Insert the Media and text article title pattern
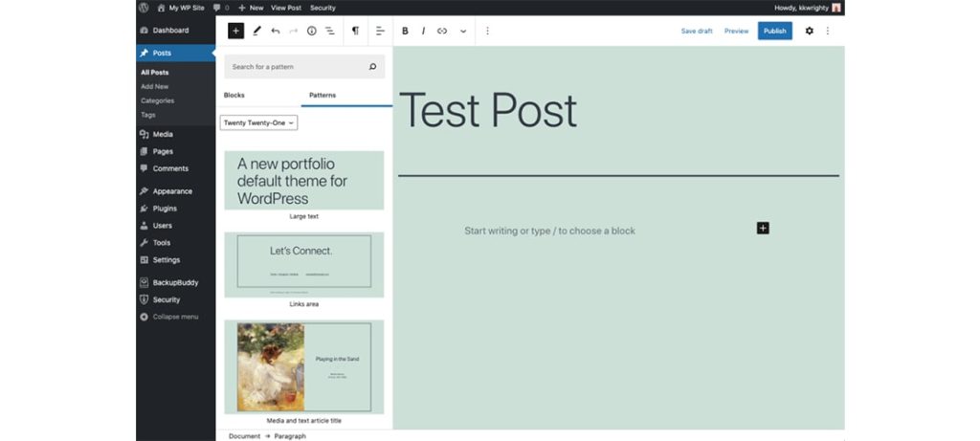 pyautogui.click(x=304, y=367)
